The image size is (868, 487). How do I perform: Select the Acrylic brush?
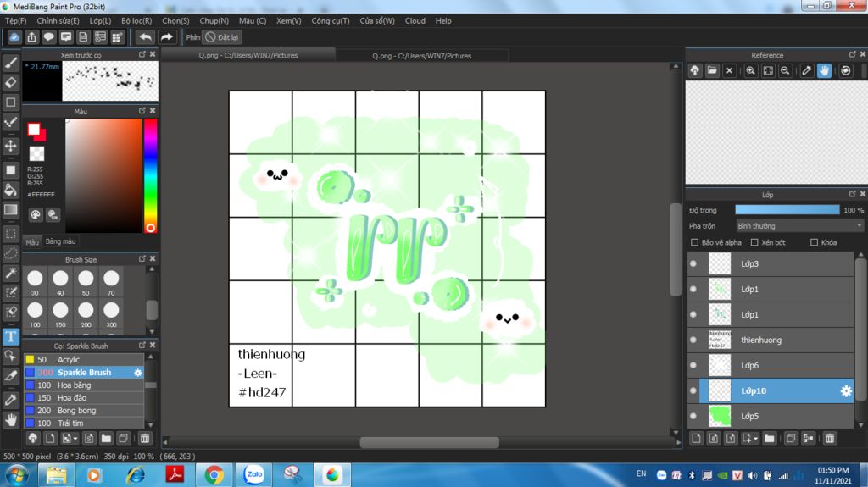(84, 360)
